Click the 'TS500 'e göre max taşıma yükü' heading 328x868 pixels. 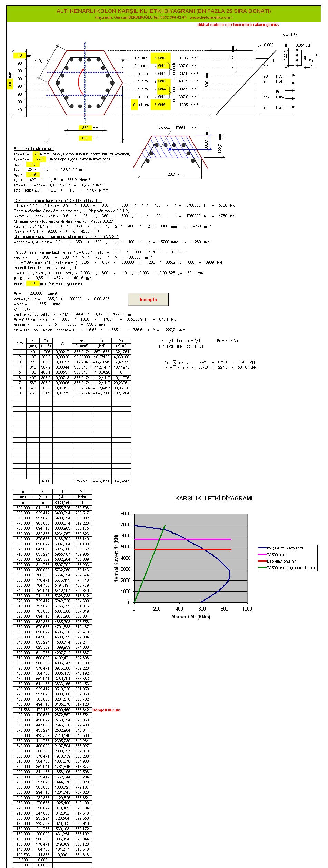58,201
